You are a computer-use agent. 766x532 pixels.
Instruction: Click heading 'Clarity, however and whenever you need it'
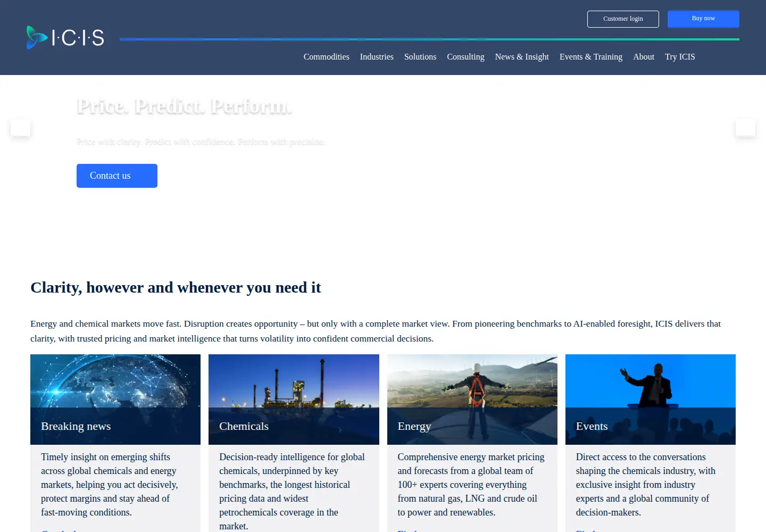(176, 287)
